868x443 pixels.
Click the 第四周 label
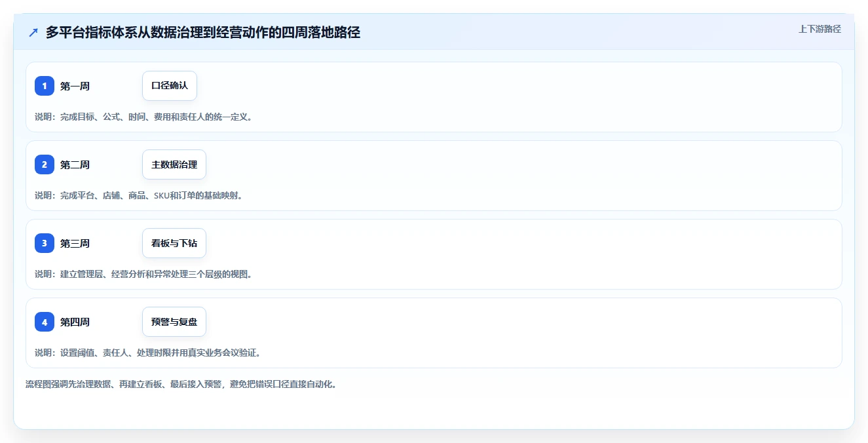coord(75,322)
